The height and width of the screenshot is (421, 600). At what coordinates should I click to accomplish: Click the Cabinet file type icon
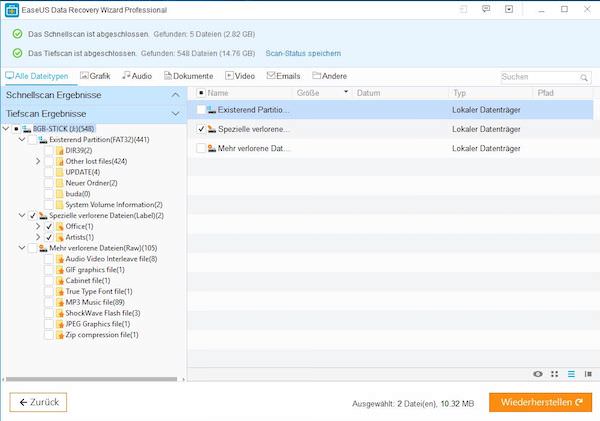tap(60, 281)
